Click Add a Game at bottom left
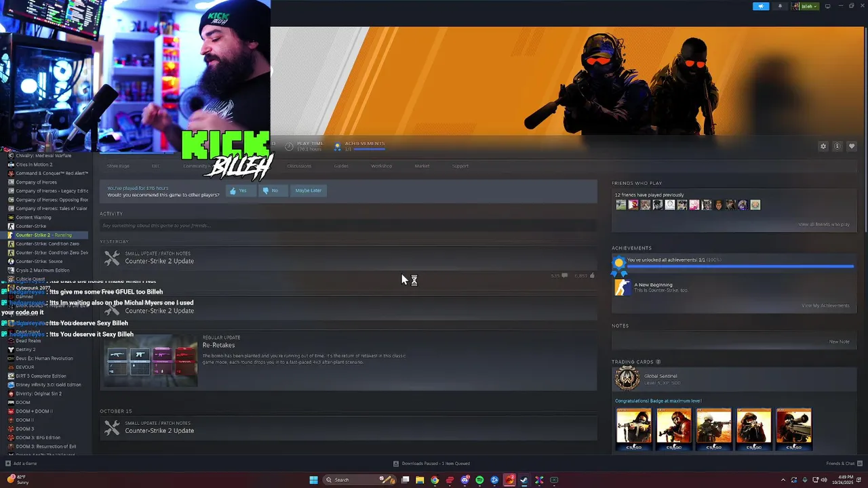Viewport: 868px width, 488px height. click(x=21, y=464)
